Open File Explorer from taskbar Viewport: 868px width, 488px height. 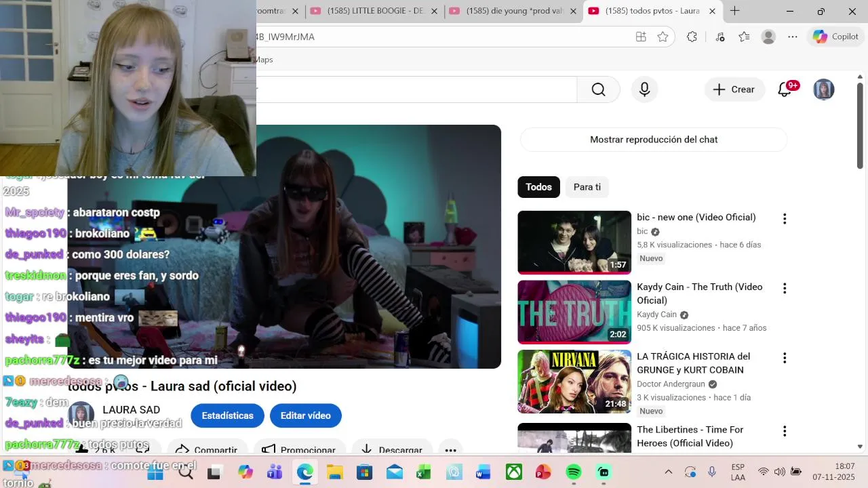334,472
